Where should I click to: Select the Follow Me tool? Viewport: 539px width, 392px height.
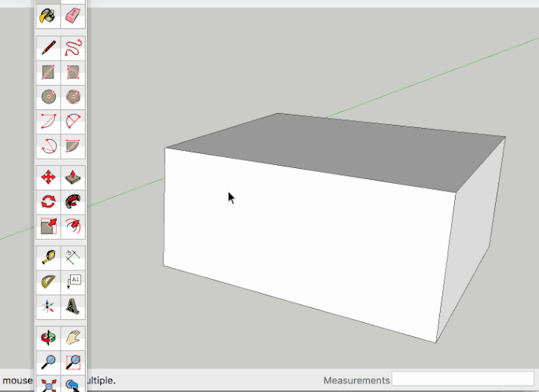click(73, 202)
